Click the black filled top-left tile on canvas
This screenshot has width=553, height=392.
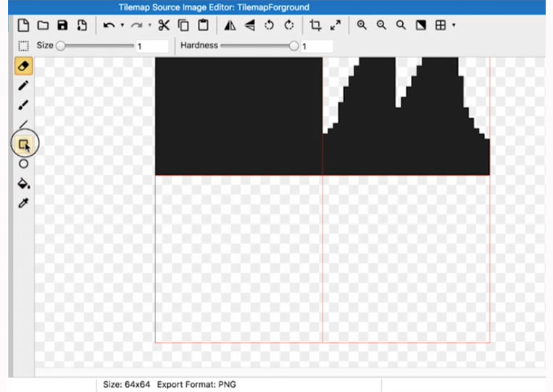pos(238,116)
